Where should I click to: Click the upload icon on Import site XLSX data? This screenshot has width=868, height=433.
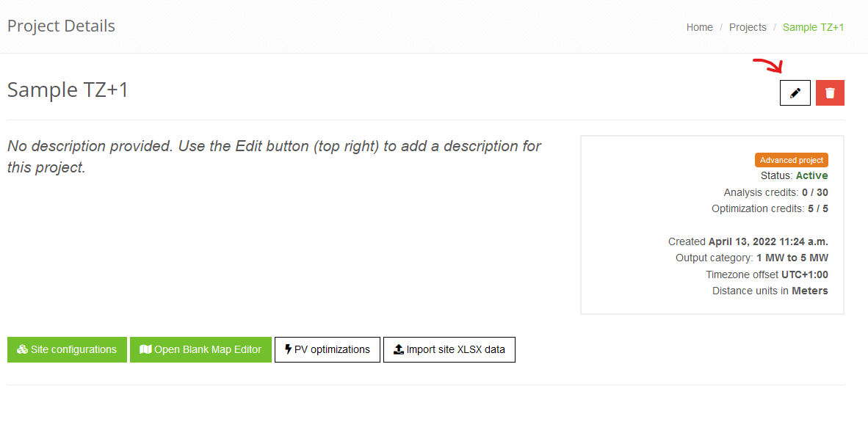click(x=399, y=349)
